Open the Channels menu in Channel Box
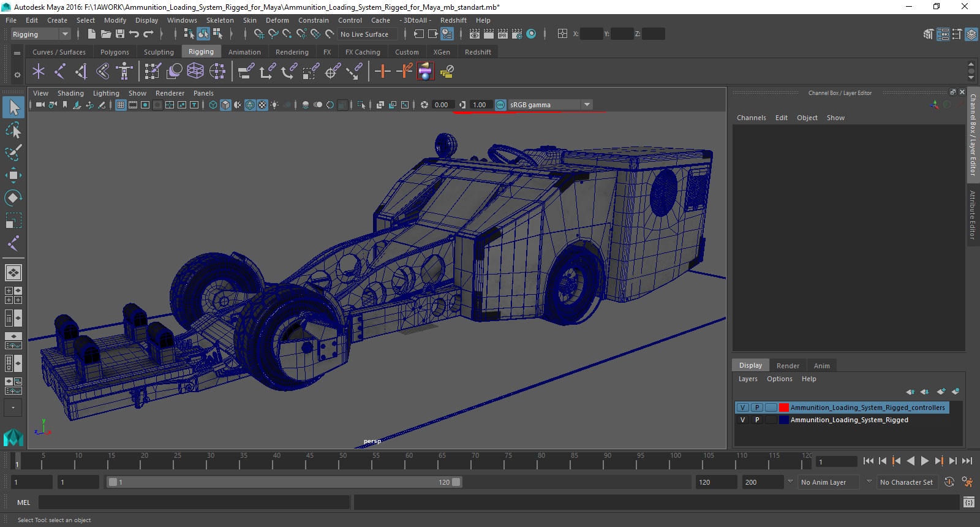Viewport: 980px width, 527px height. tap(751, 118)
